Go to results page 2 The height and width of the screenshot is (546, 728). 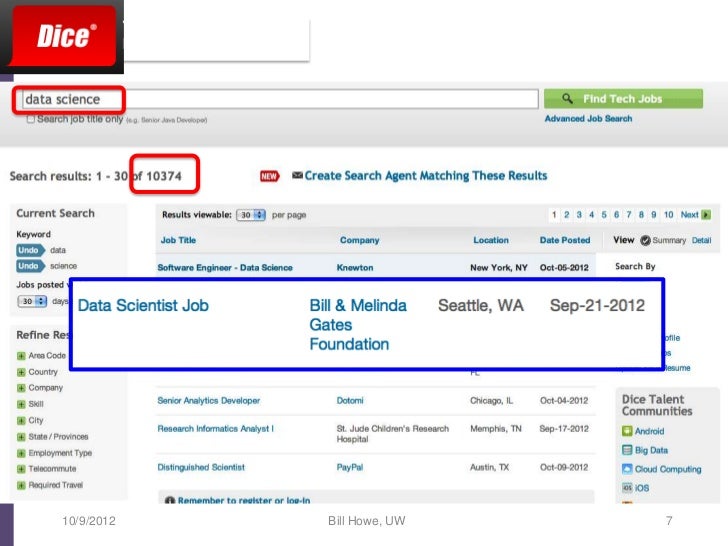point(566,214)
